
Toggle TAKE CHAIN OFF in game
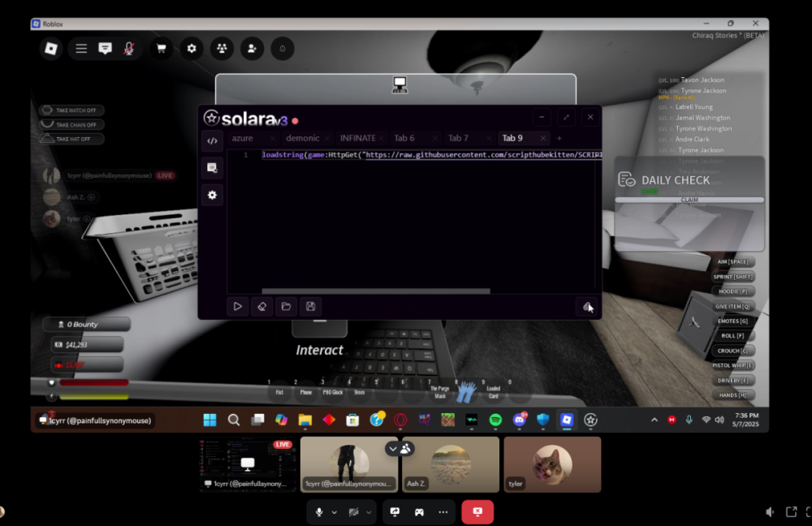click(x=72, y=125)
